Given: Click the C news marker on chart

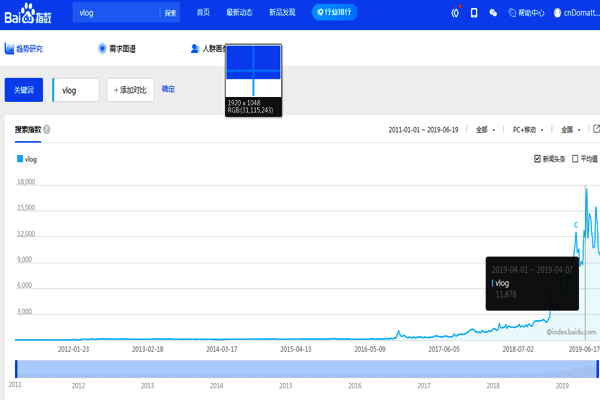Looking at the screenshot, I should (575, 225).
